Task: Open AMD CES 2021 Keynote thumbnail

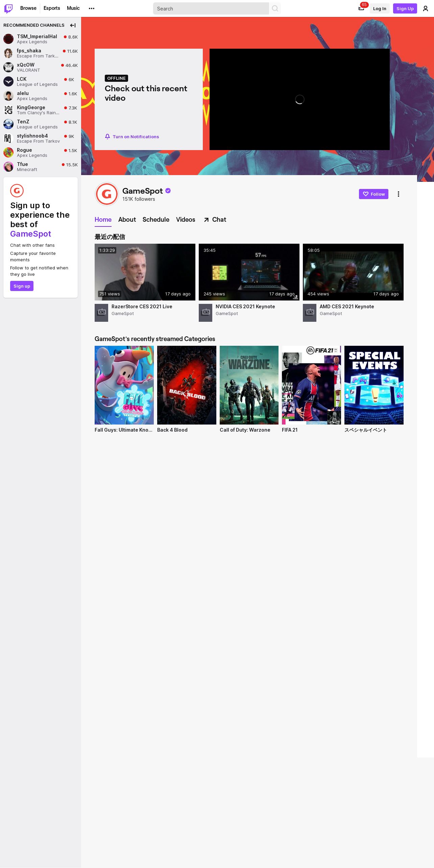Action: (353, 272)
